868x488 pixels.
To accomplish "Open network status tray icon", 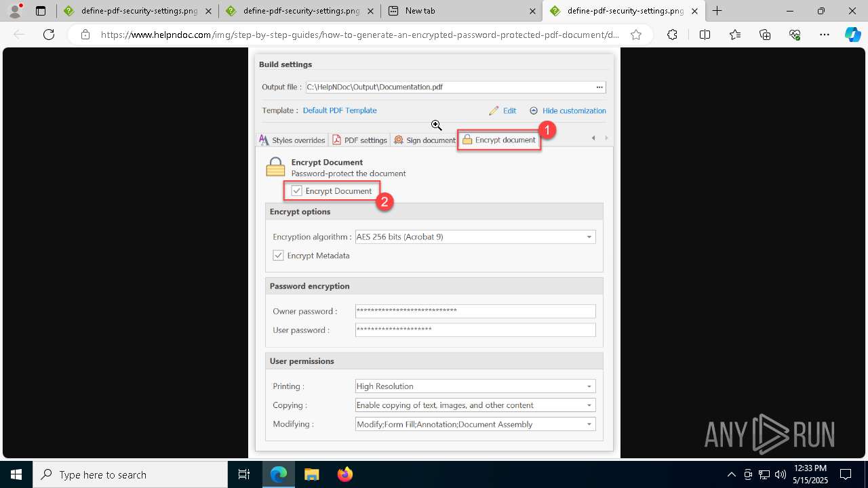I will click(x=764, y=474).
